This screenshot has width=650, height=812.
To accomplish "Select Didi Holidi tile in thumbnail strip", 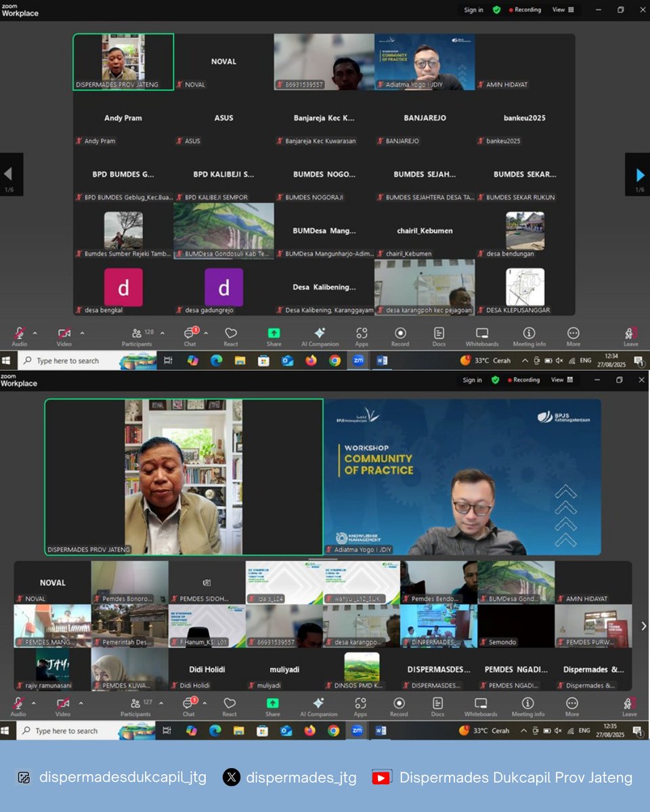I will coord(207,669).
